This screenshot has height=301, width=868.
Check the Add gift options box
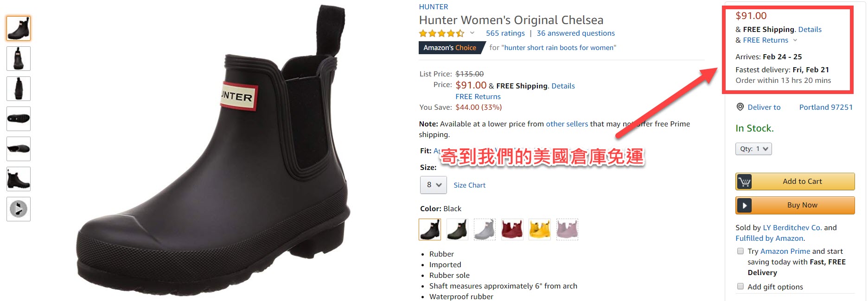pyautogui.click(x=740, y=287)
